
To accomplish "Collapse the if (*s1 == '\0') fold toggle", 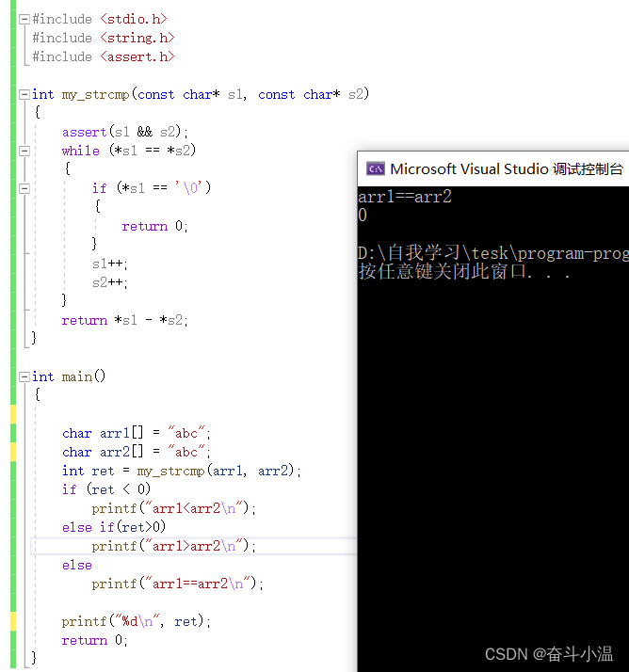I will point(24,188).
